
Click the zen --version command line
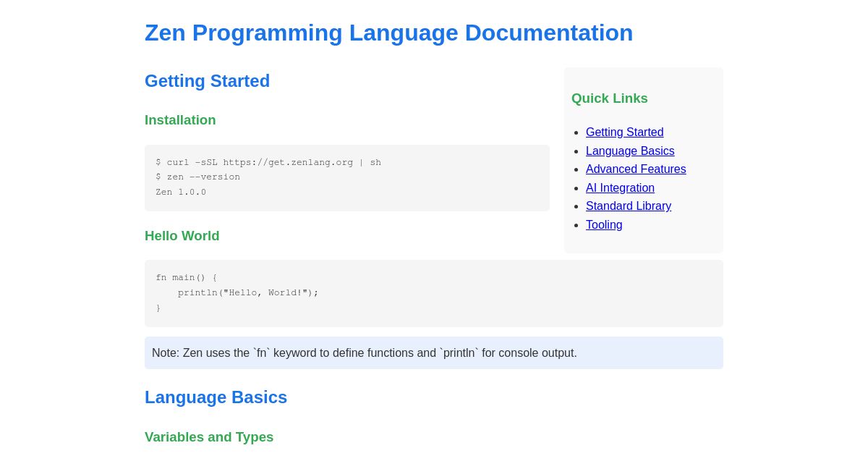pyautogui.click(x=197, y=177)
